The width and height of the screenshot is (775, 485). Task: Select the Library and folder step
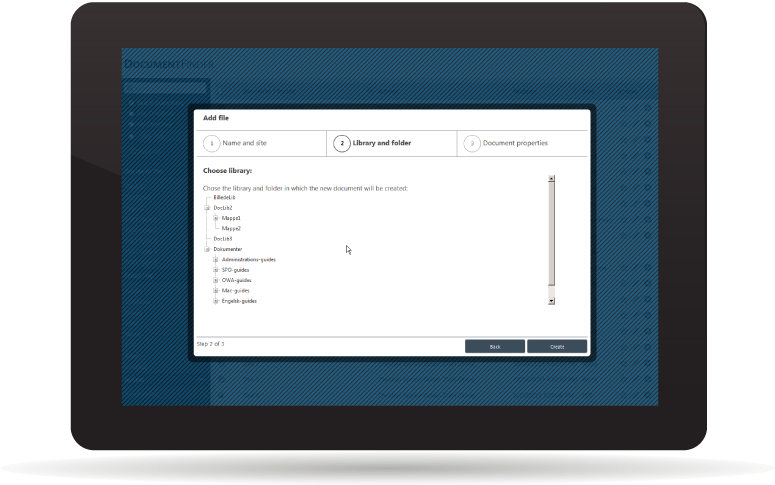coord(382,143)
